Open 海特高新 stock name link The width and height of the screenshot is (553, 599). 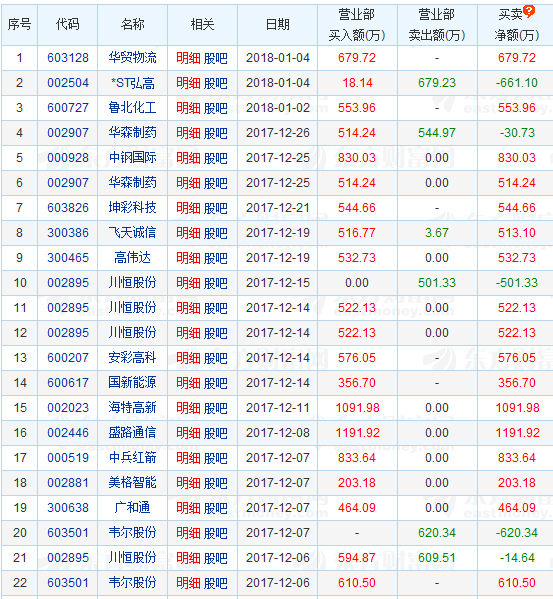132,408
